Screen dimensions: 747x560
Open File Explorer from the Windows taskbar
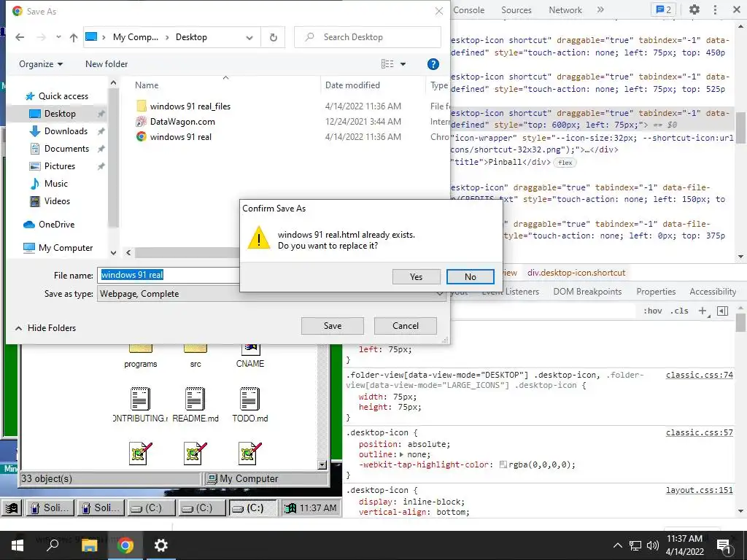(89, 545)
